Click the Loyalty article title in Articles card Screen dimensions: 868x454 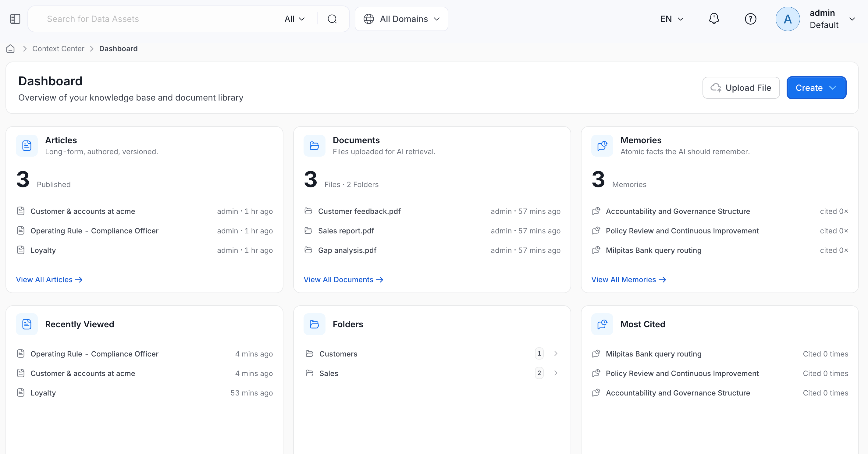tap(43, 250)
